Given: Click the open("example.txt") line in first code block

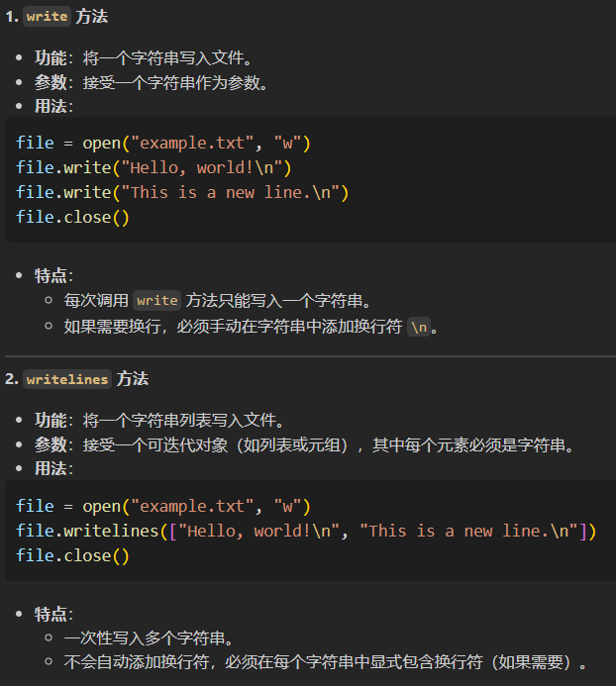Looking at the screenshot, I should tap(163, 144).
